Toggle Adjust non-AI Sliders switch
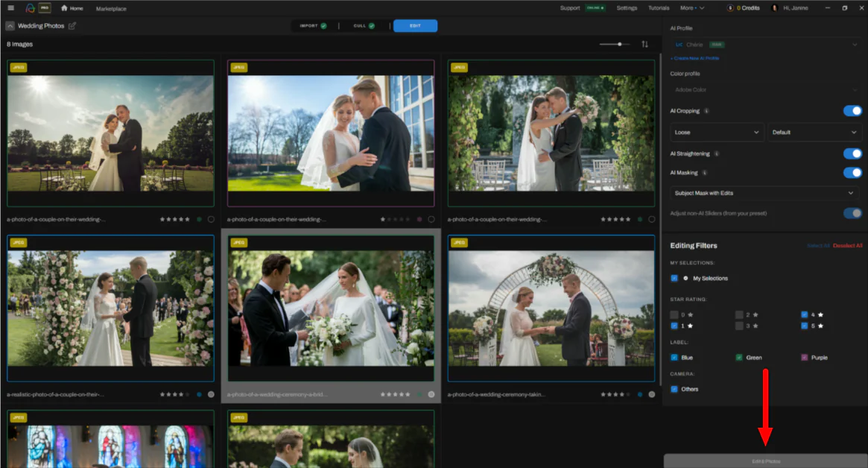868x468 pixels. click(x=852, y=213)
